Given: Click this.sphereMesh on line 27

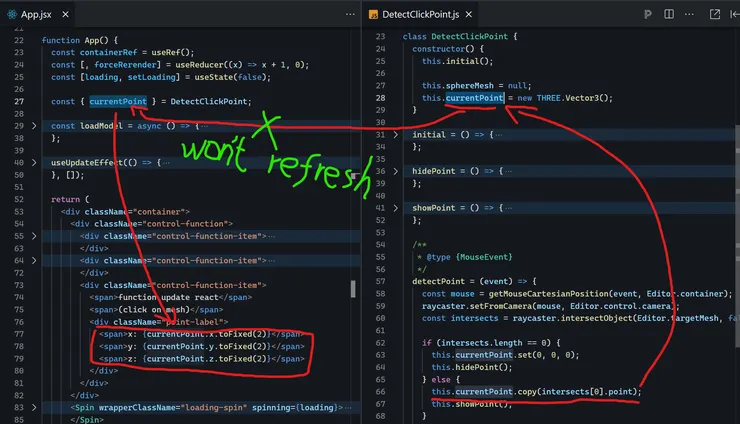Looking at the screenshot, I should tap(457, 85).
